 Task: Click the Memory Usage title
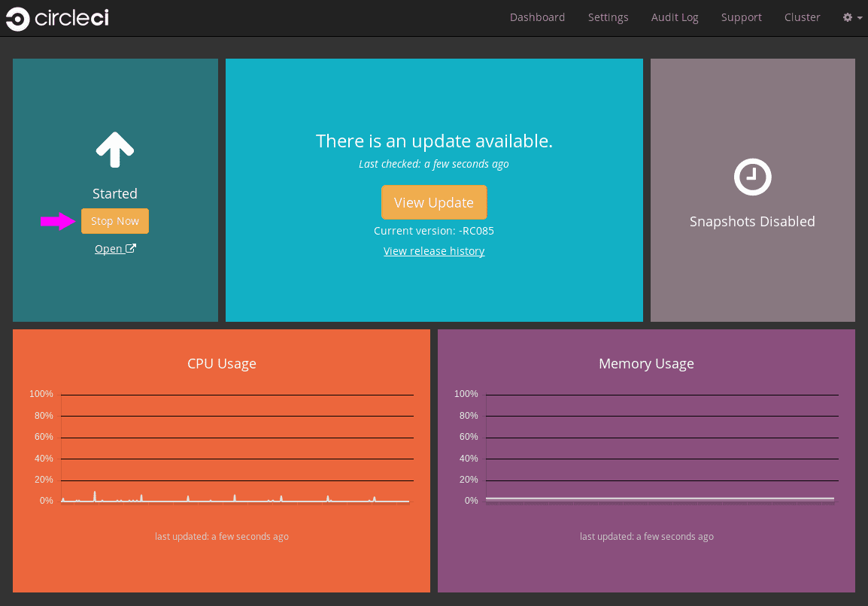coord(646,364)
